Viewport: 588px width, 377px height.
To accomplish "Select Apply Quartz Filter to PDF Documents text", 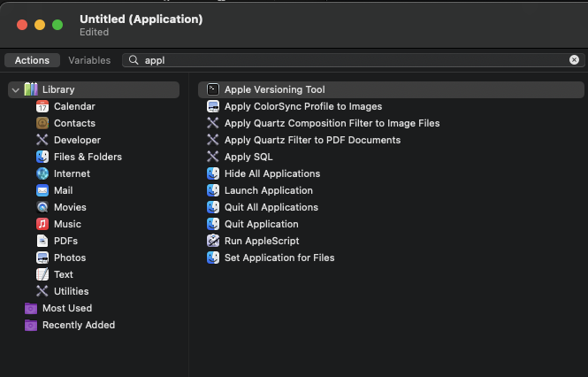I will click(312, 140).
